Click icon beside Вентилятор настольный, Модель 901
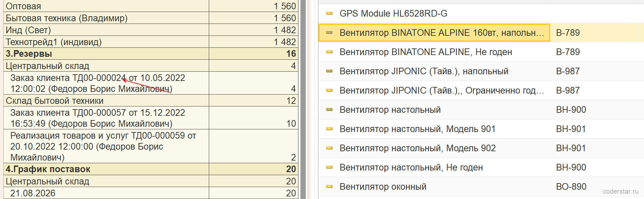This screenshot has width=644, height=199. 329,129
